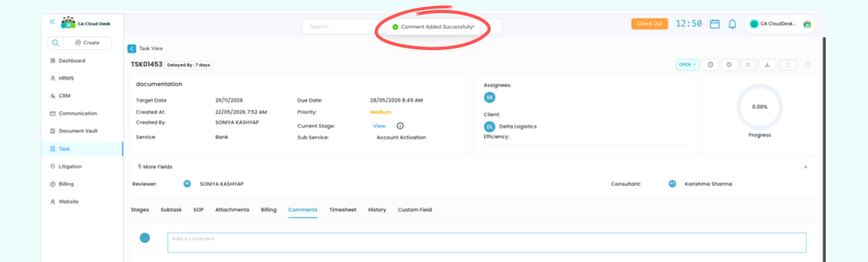Open the OPEN status dropdown
Image resolution: width=868 pixels, height=262 pixels.
(687, 65)
